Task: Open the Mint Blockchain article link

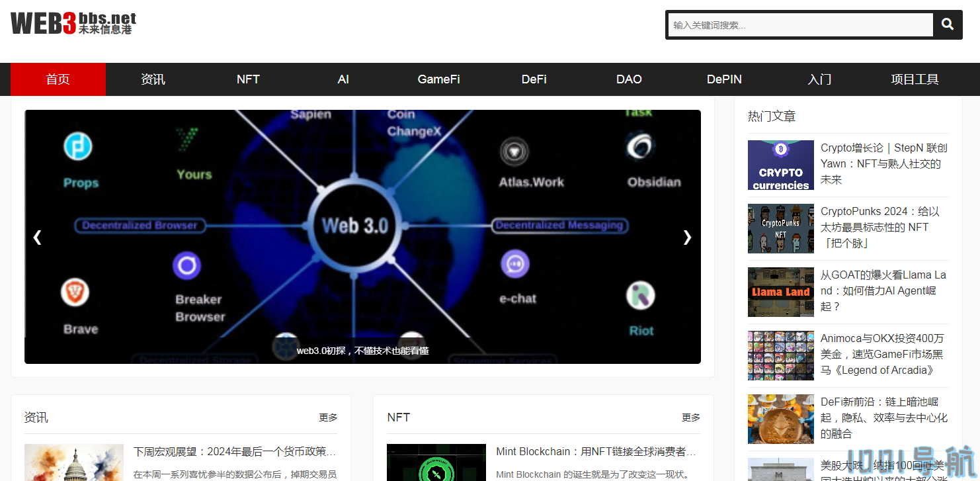Action: 596,452
